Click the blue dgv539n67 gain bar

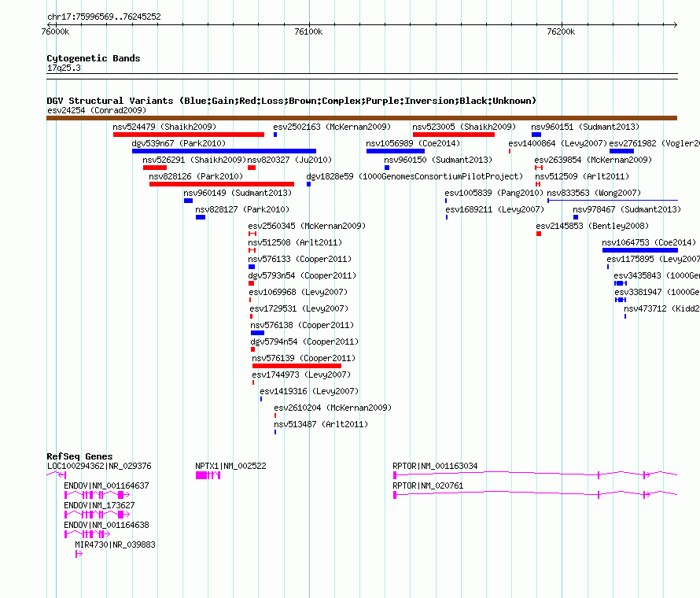(x=224, y=151)
